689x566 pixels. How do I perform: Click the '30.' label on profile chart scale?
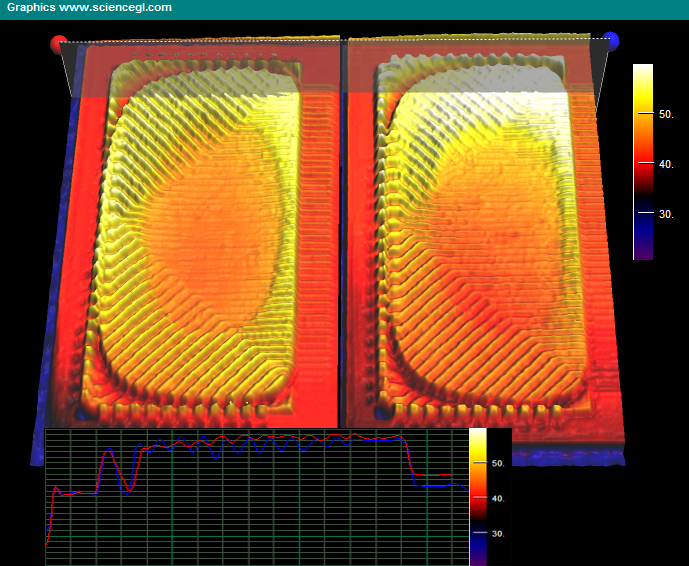point(498,534)
